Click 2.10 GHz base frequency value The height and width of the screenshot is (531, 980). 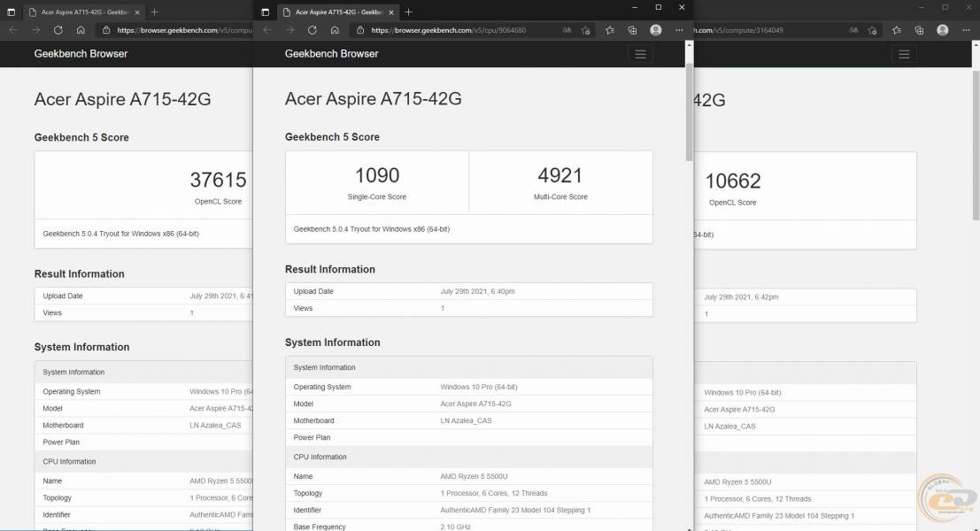tap(456, 527)
